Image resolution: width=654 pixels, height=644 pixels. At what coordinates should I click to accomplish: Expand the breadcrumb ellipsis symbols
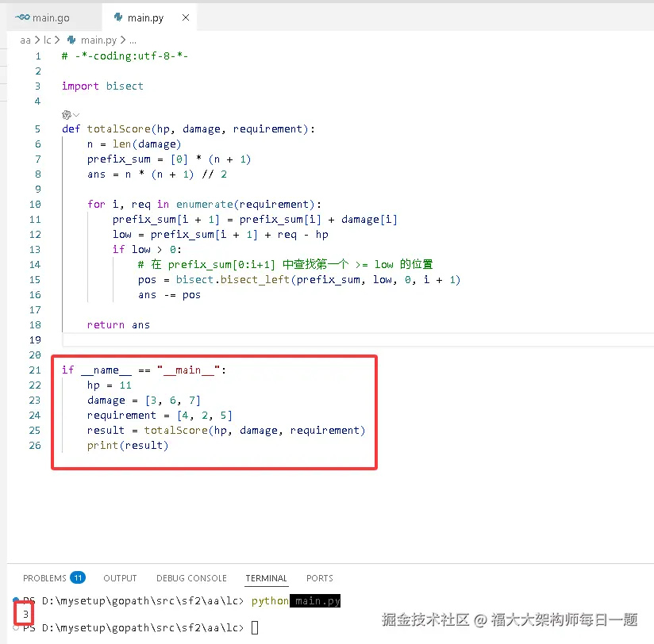[133, 41]
